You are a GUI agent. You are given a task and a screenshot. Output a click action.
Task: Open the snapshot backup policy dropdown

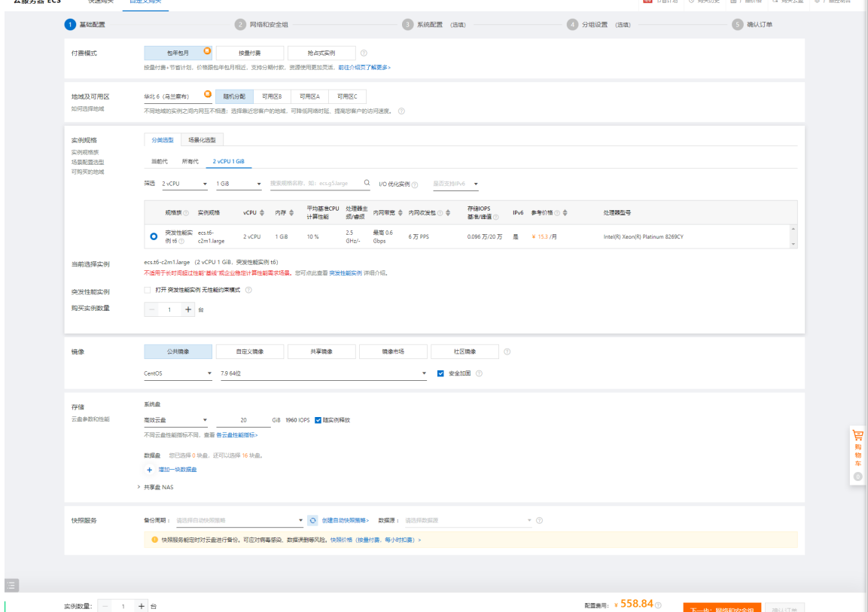click(239, 521)
